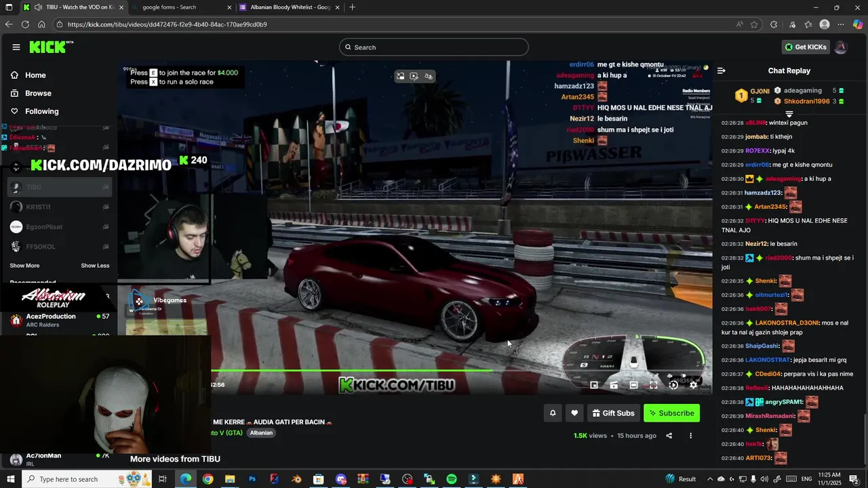The image size is (868, 488).
Task: Open a new browser tab
Action: click(x=352, y=7)
